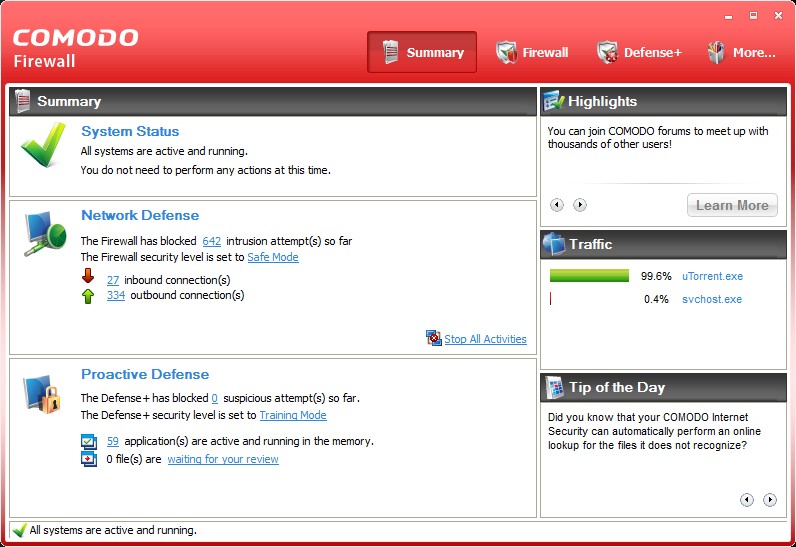Open uTorrent.exe traffic link
Screen dimensions: 796x547
712,277
